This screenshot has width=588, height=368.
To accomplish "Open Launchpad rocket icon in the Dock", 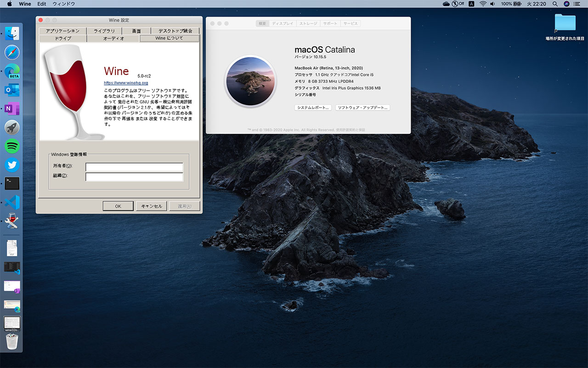I will click(12, 127).
